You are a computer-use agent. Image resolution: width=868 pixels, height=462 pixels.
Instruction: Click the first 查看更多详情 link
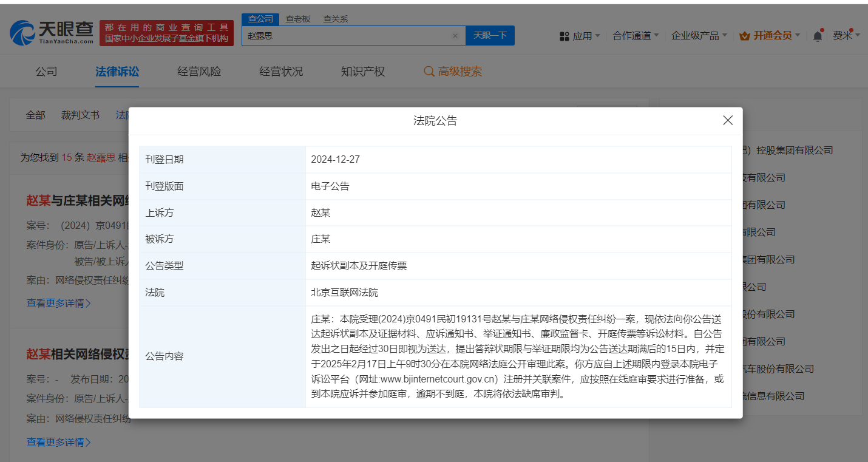click(x=58, y=303)
